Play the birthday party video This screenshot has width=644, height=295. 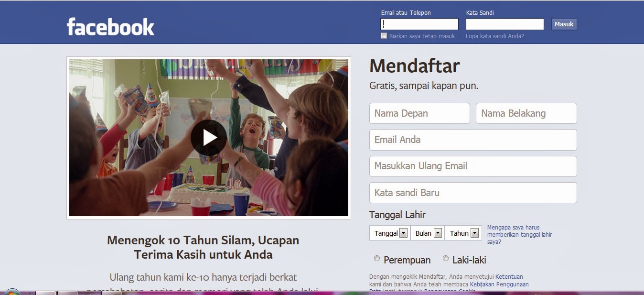coord(209,138)
